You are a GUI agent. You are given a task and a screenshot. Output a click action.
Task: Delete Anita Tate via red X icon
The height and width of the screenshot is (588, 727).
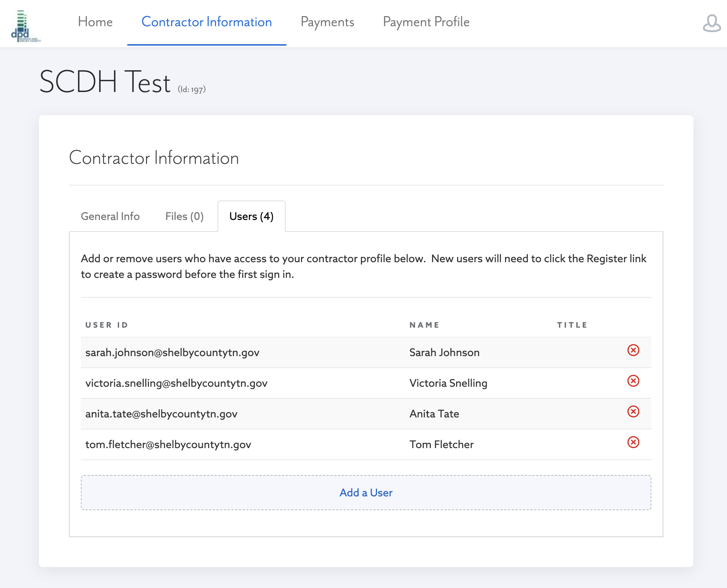pos(633,412)
